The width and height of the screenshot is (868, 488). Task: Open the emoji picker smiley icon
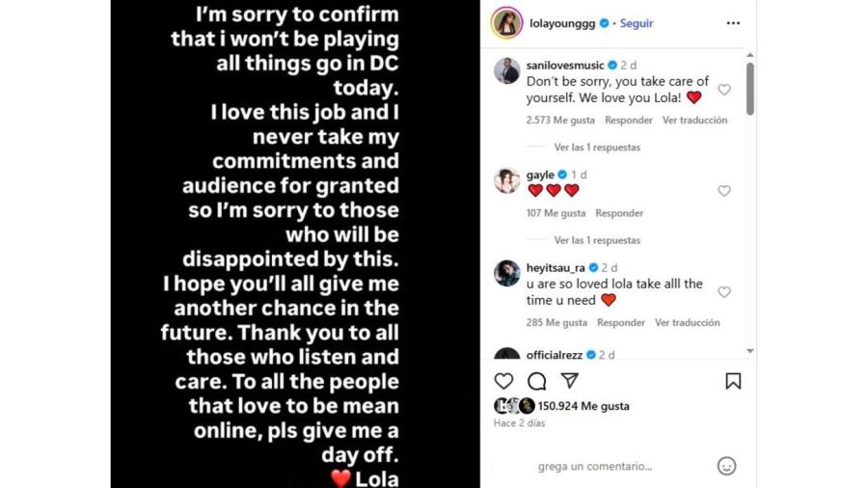[x=726, y=466]
